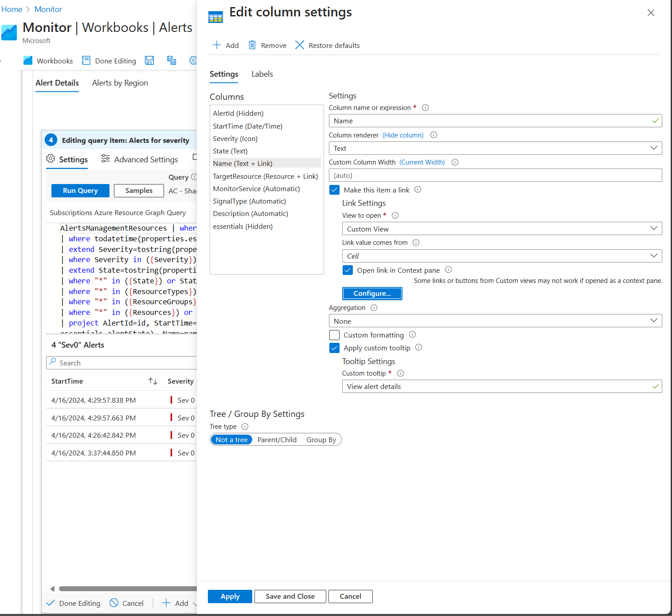Click the info icon by Open link in Context pane
This screenshot has width=672, height=616.
[448, 270]
